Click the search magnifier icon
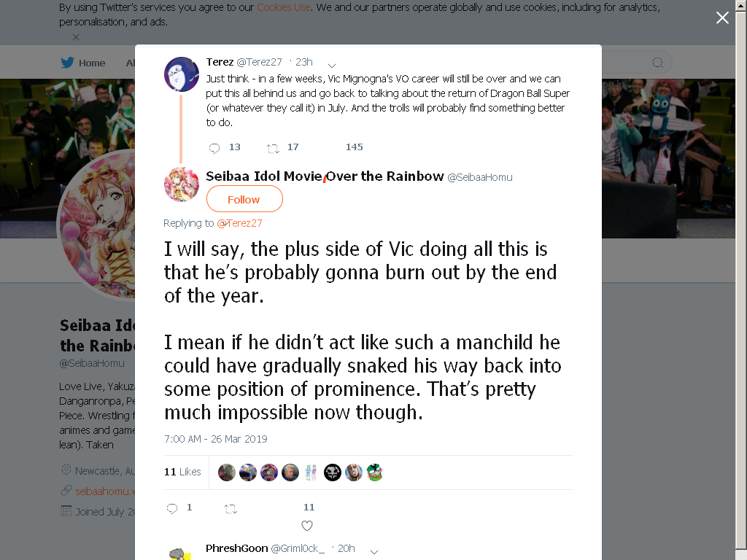This screenshot has width=747, height=560. pos(657,63)
